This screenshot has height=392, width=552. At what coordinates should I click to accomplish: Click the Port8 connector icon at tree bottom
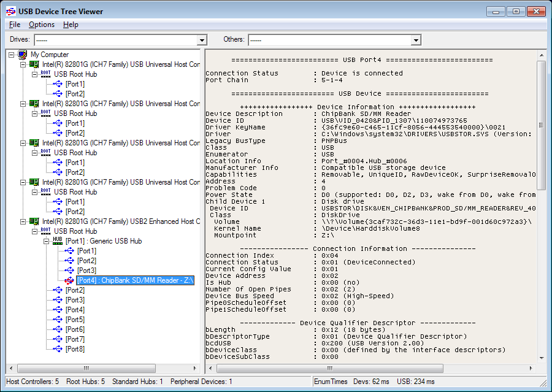click(57, 349)
